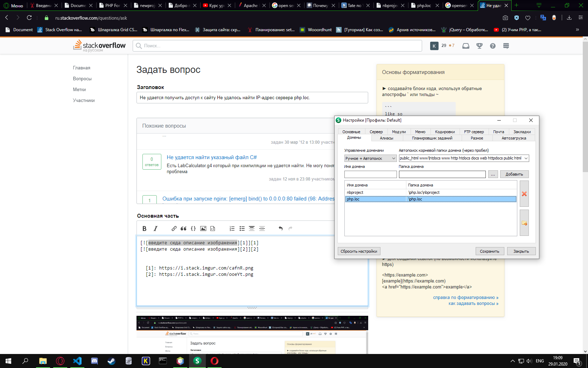
Task: Open Menu button in Opera browser
Action: (13, 5)
